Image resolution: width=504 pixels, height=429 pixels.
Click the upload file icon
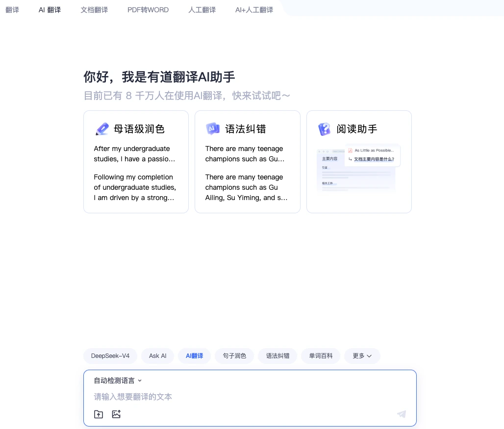99,414
